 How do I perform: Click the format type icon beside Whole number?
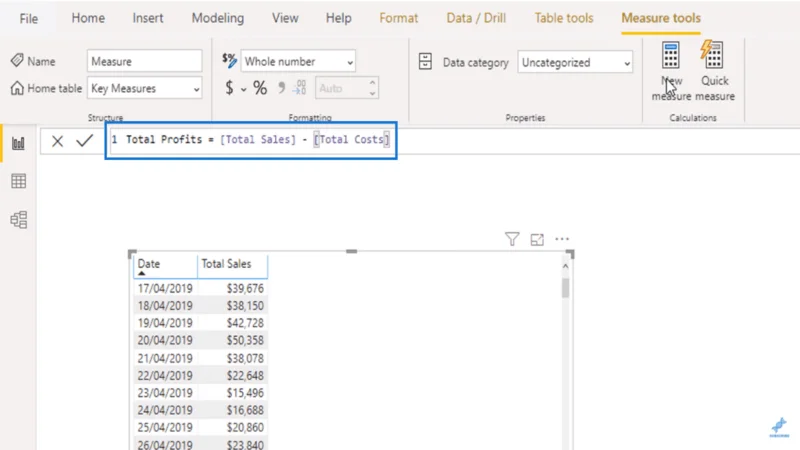click(230, 61)
